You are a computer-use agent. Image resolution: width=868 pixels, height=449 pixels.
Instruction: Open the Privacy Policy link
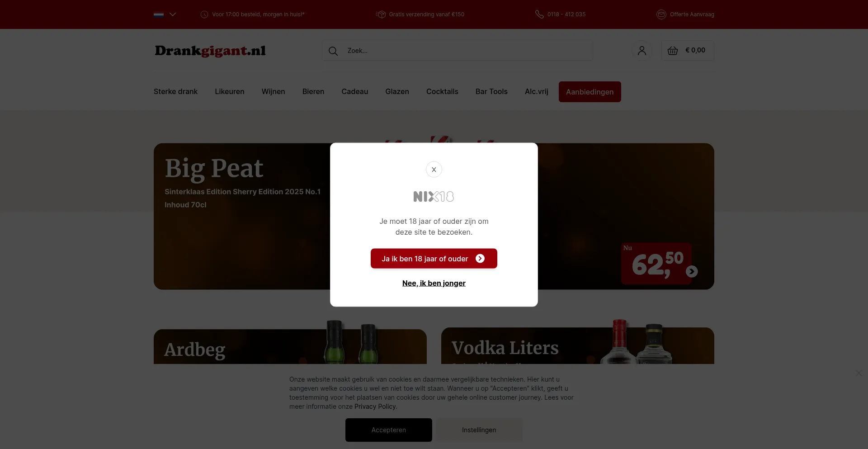(375, 406)
